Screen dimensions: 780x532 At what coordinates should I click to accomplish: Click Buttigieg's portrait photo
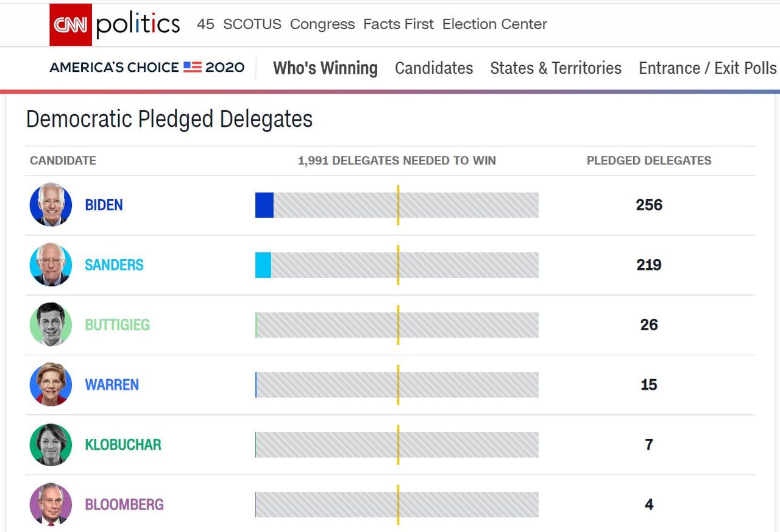pyautogui.click(x=51, y=324)
